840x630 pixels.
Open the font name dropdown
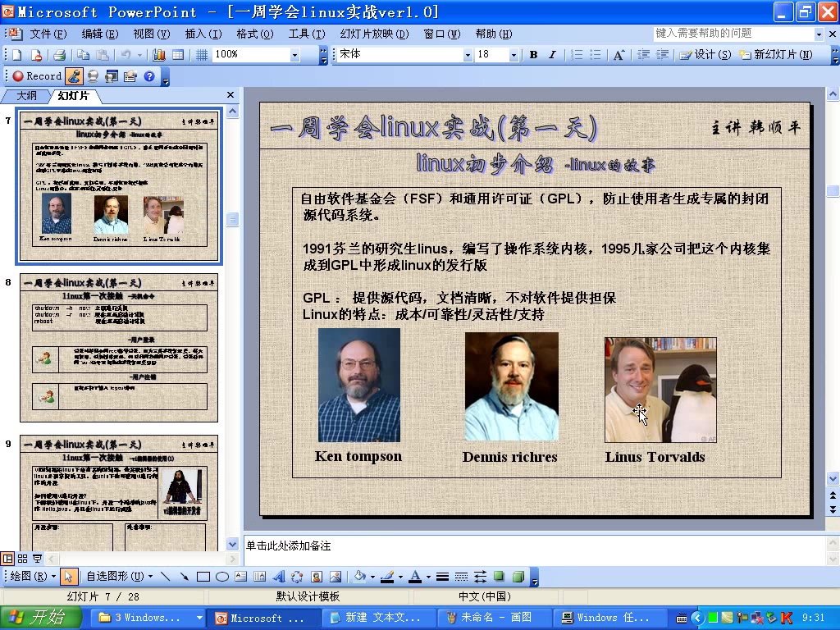pos(467,55)
